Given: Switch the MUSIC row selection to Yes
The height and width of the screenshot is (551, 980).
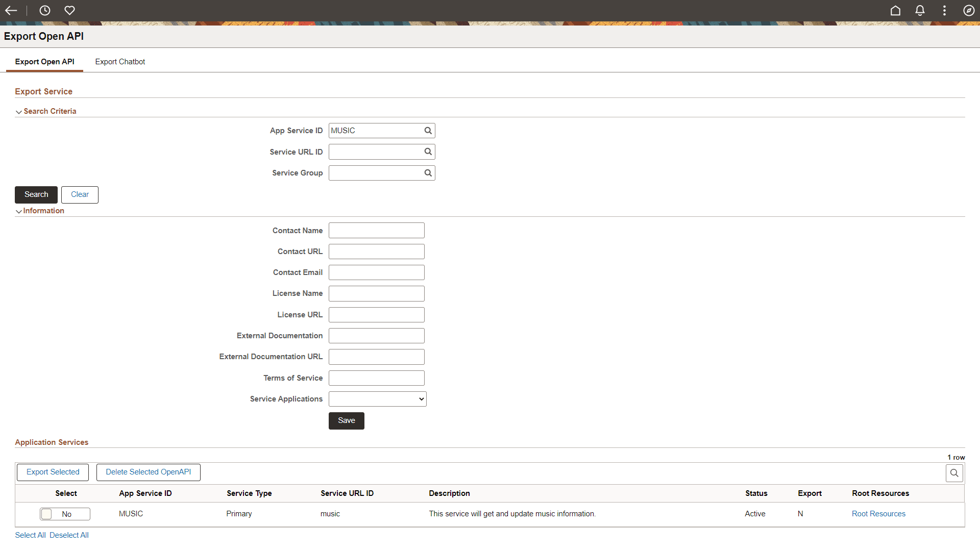Looking at the screenshot, I should point(65,514).
